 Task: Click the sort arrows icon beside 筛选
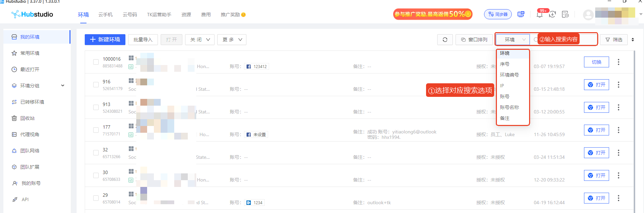pos(633,40)
